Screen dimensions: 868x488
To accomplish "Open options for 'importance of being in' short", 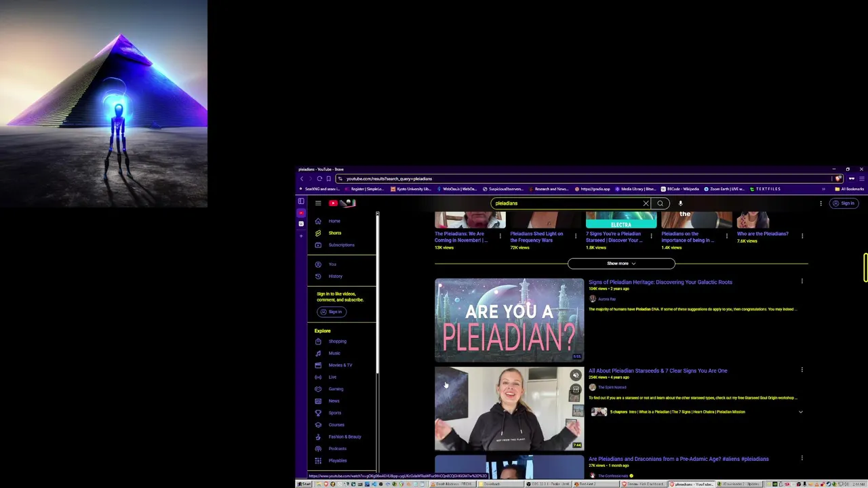I will (726, 236).
